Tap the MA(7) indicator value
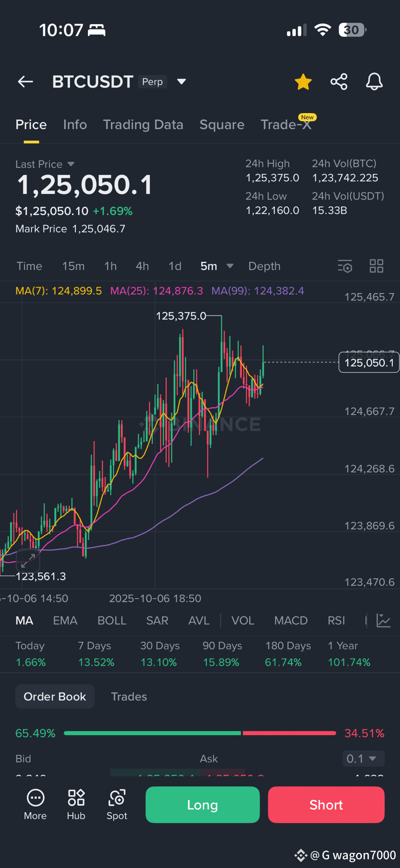This screenshot has width=400, height=868. (x=58, y=291)
